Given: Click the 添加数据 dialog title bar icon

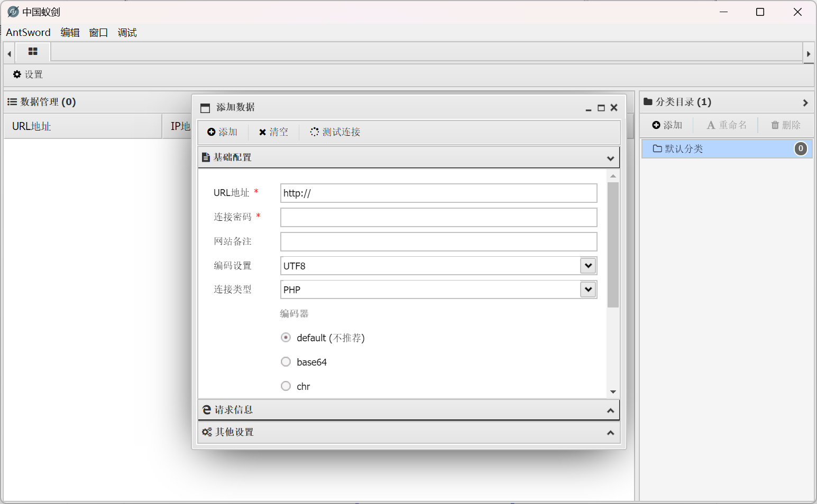Looking at the screenshot, I should click(x=205, y=108).
